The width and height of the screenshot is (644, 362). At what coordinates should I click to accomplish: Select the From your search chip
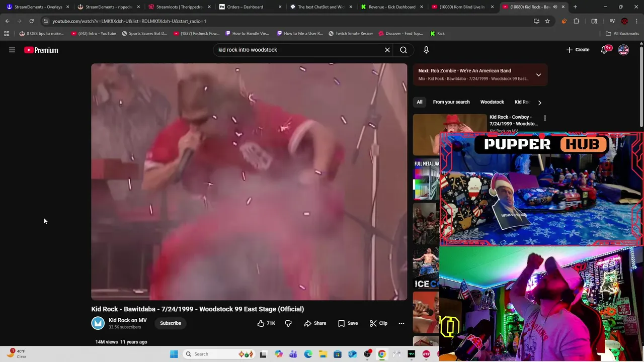point(451,102)
